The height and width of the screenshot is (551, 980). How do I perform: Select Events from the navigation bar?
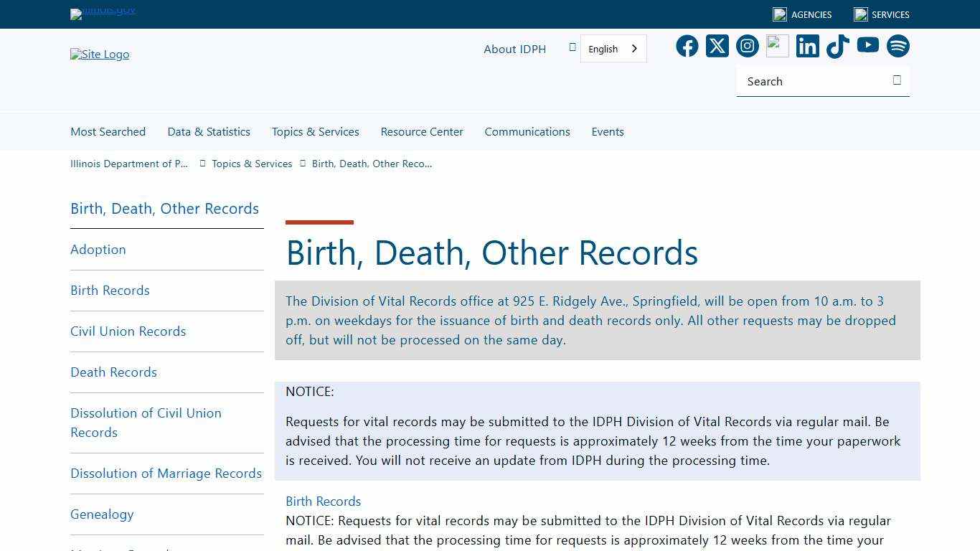[608, 131]
